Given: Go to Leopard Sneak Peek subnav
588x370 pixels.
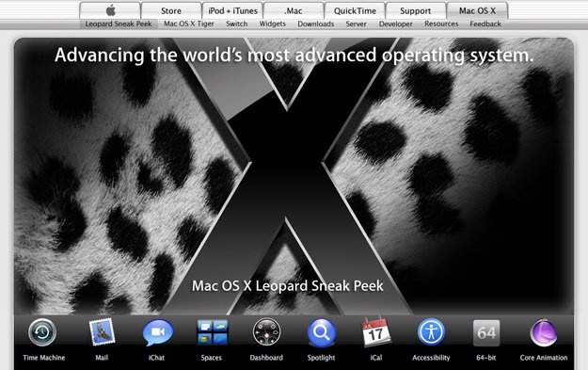Looking at the screenshot, I should click(119, 24).
